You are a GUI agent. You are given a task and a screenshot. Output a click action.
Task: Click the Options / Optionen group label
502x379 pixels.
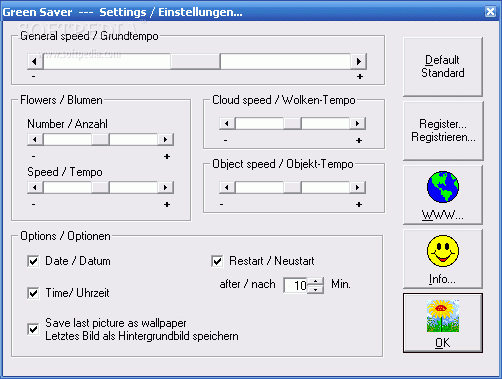[65, 236]
